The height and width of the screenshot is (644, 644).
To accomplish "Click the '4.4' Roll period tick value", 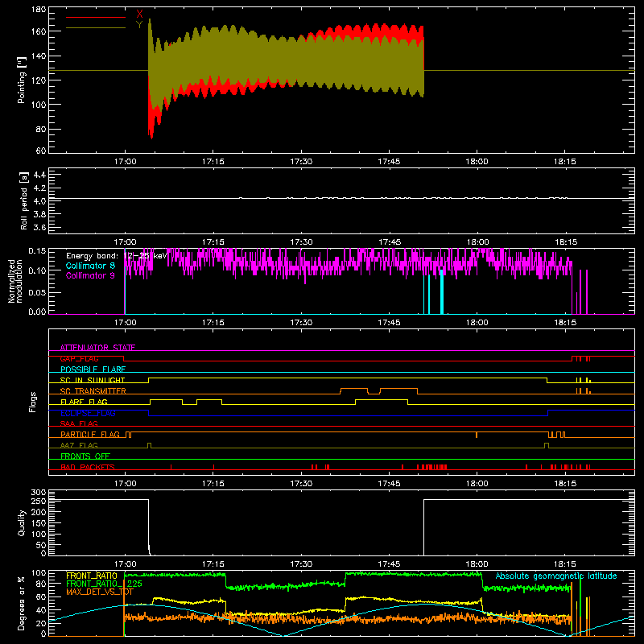I will click(39, 175).
